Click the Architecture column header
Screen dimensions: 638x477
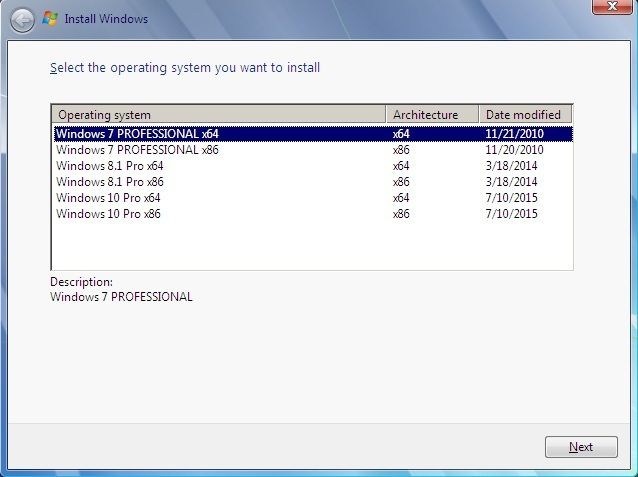click(x=432, y=115)
